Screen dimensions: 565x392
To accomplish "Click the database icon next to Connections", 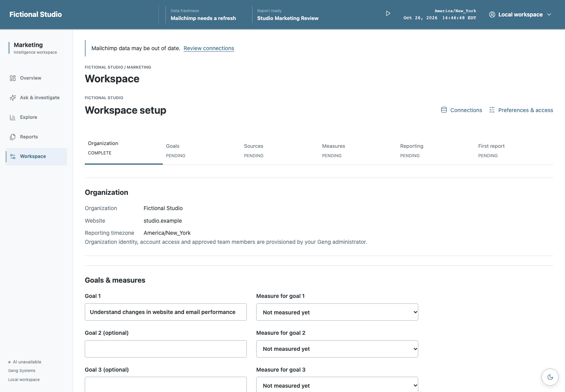I will (x=444, y=110).
